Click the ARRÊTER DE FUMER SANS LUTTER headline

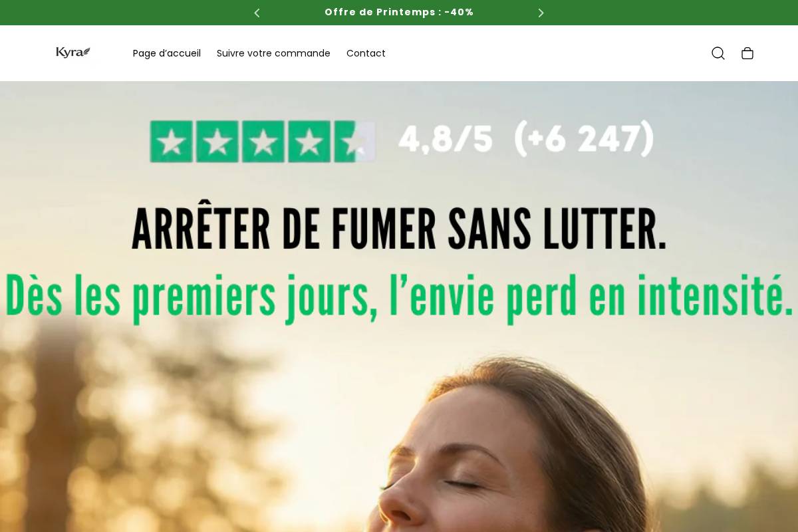(399, 229)
